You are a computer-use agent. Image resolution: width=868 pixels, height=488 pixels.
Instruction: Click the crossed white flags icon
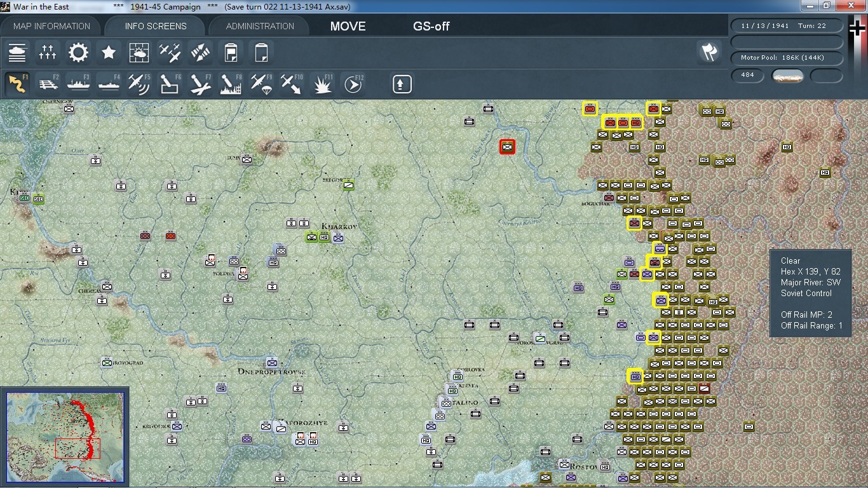[x=709, y=52]
